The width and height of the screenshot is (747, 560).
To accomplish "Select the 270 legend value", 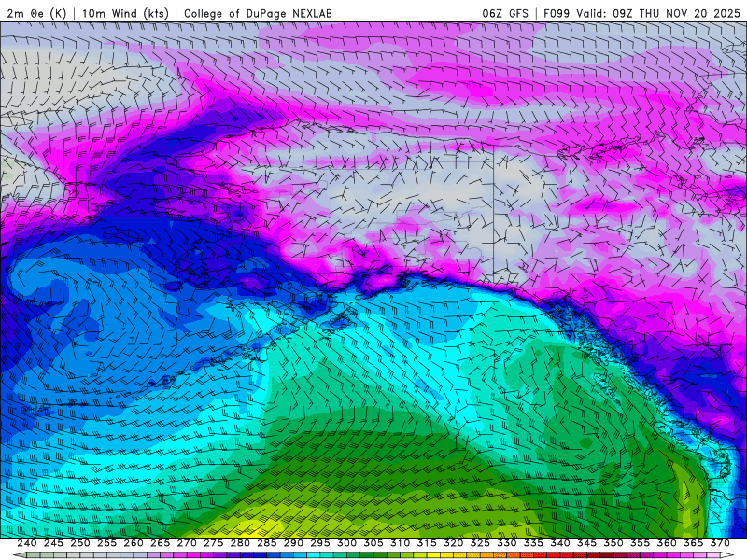I will tap(187, 543).
